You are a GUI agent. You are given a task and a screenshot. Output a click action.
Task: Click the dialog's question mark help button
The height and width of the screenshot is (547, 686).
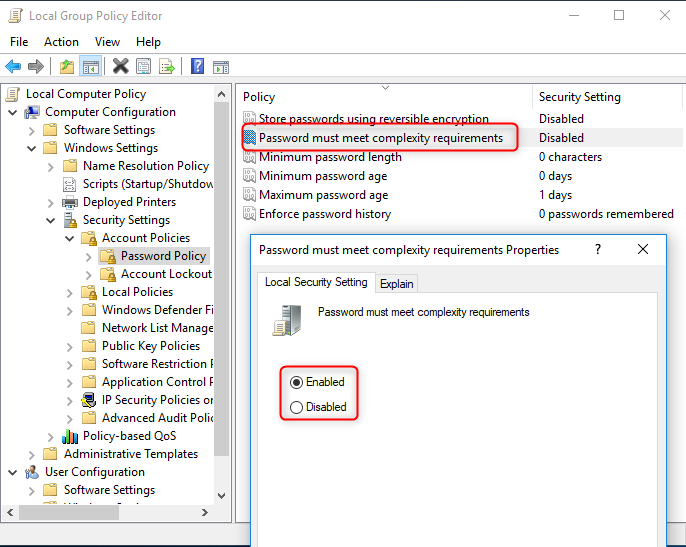tap(598, 250)
